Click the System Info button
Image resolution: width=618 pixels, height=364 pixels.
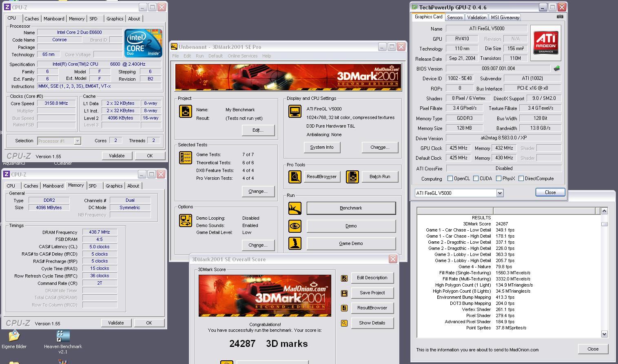(x=322, y=148)
